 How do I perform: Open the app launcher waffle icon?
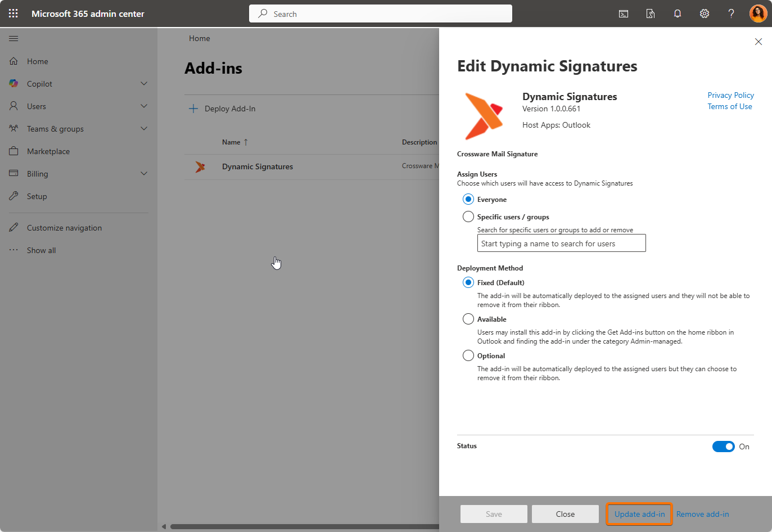tap(13, 13)
